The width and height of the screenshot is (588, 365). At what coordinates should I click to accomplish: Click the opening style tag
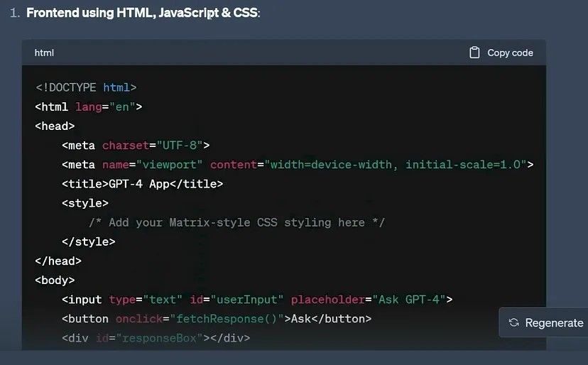[x=85, y=203]
